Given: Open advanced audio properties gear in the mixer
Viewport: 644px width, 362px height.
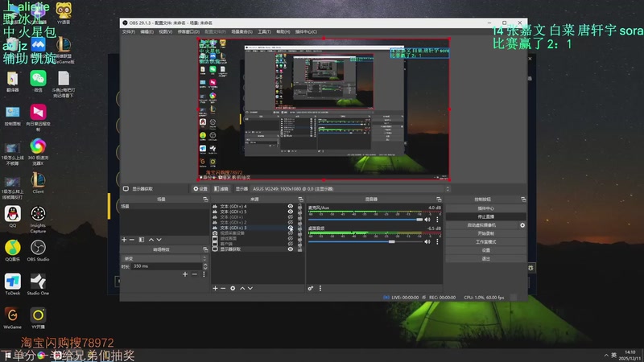Looking at the screenshot, I should [x=311, y=289].
